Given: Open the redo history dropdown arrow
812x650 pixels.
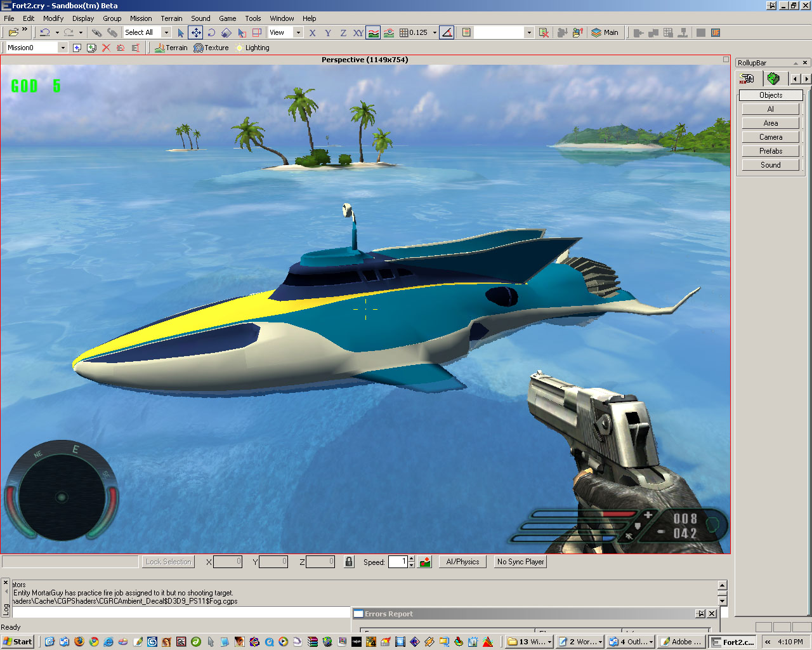Looking at the screenshot, I should 81,32.
